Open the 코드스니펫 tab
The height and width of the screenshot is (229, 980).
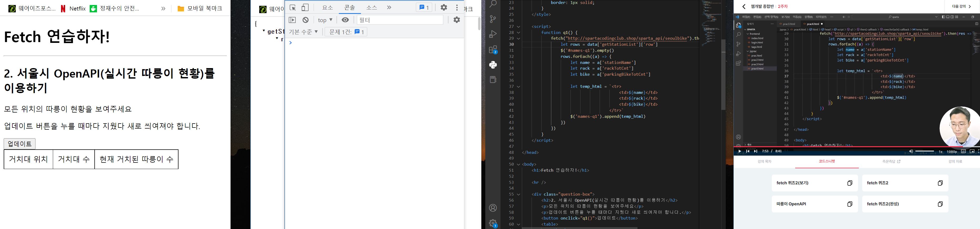tap(827, 161)
